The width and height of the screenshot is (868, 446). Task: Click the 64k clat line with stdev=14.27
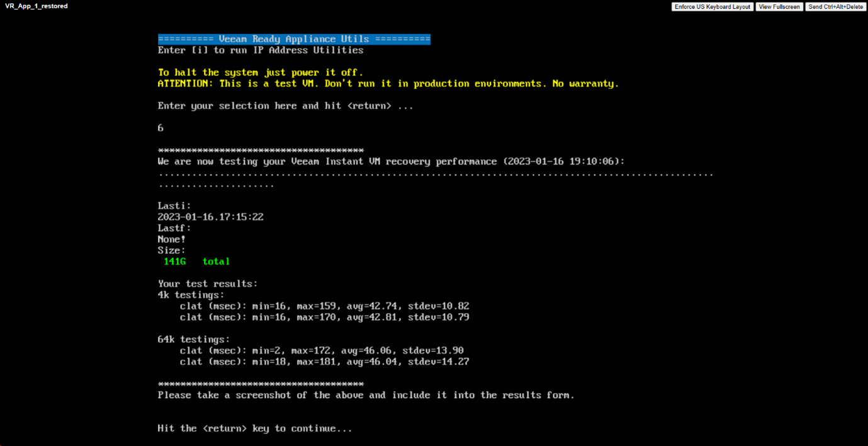tap(324, 362)
